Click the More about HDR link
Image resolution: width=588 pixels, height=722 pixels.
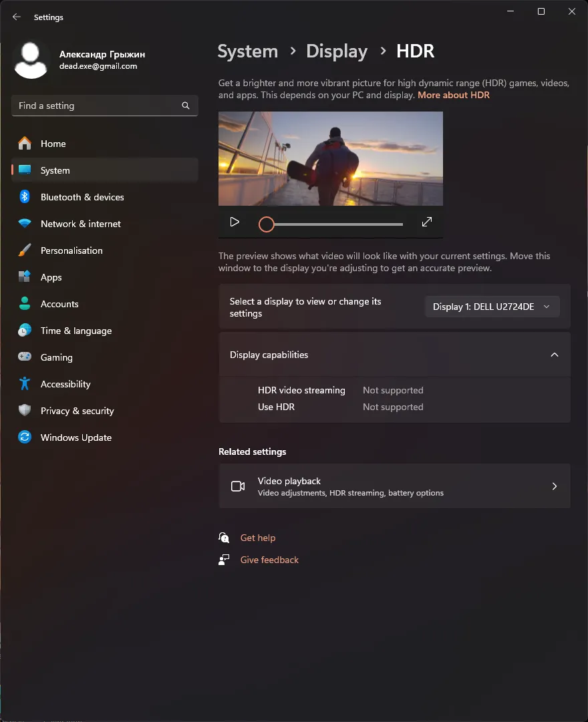453,95
